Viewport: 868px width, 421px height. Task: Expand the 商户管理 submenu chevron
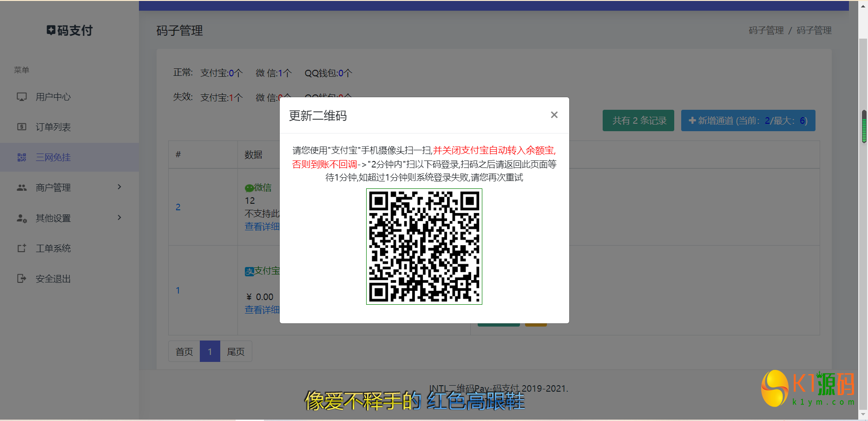point(119,187)
